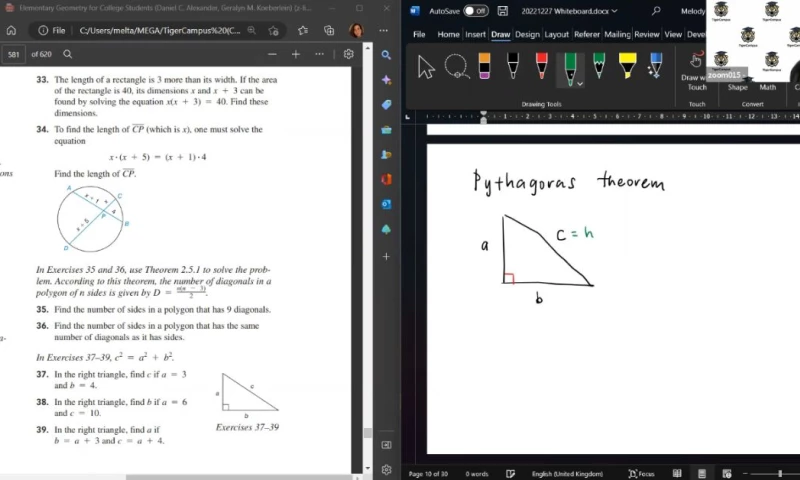This screenshot has width=800, height=480.
Task: Select the yellow highlighter
Action: tap(627, 66)
